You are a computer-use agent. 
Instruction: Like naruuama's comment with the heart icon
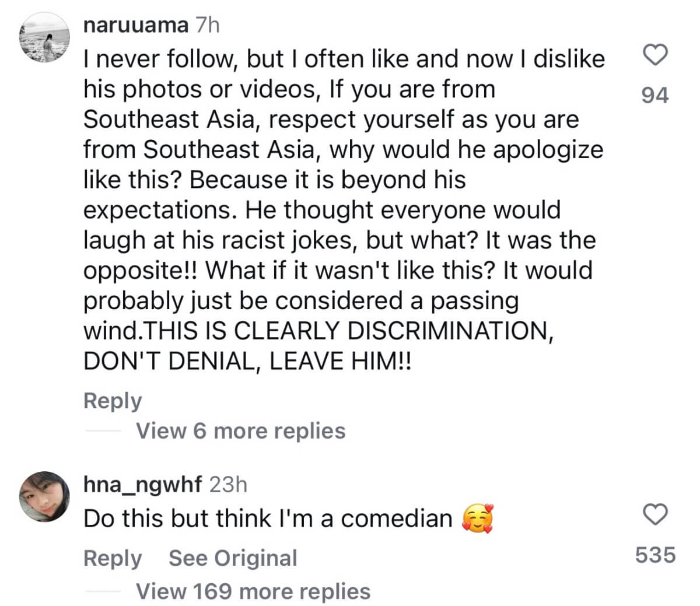click(x=654, y=55)
